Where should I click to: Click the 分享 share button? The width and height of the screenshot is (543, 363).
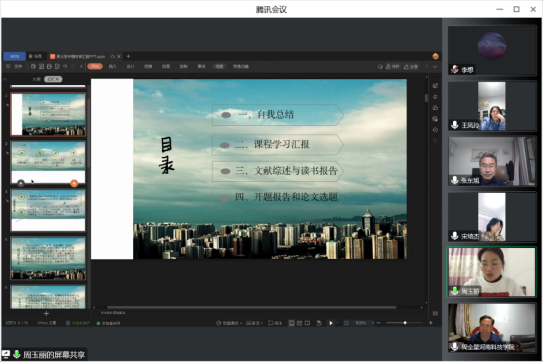coord(411,67)
